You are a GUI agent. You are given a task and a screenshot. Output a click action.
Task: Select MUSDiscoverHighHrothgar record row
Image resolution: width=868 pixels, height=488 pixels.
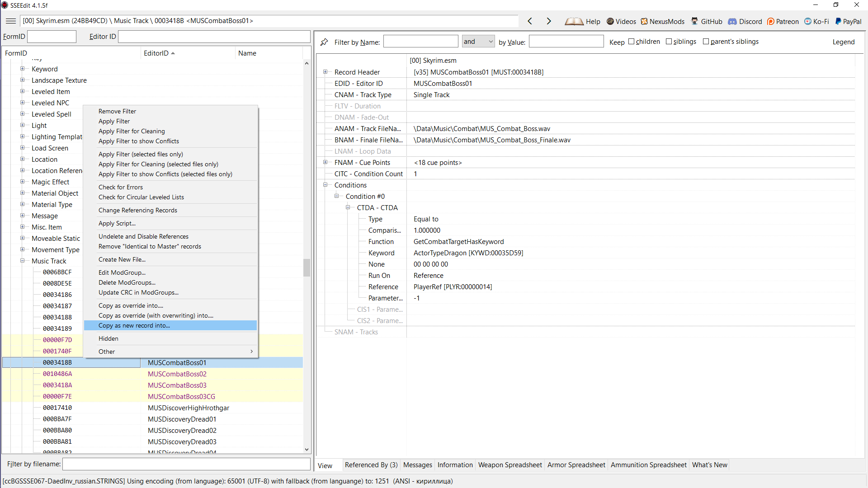153,408
